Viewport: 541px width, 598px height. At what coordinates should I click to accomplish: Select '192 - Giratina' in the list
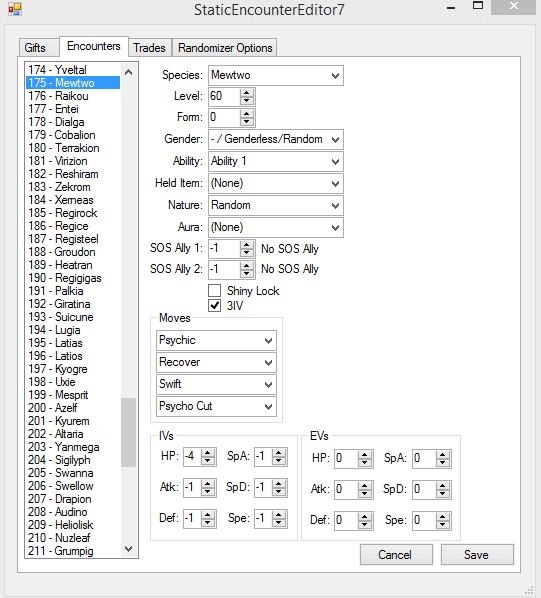point(73,304)
